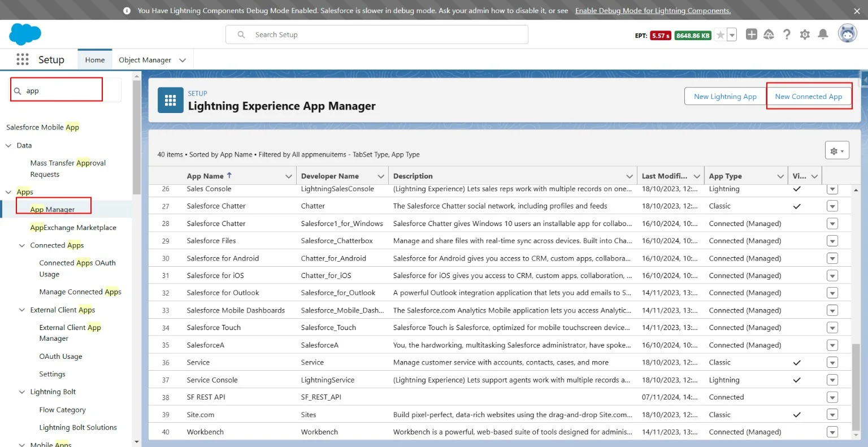The height and width of the screenshot is (447, 868).
Task: Open the notifications bell
Action: [x=823, y=34]
